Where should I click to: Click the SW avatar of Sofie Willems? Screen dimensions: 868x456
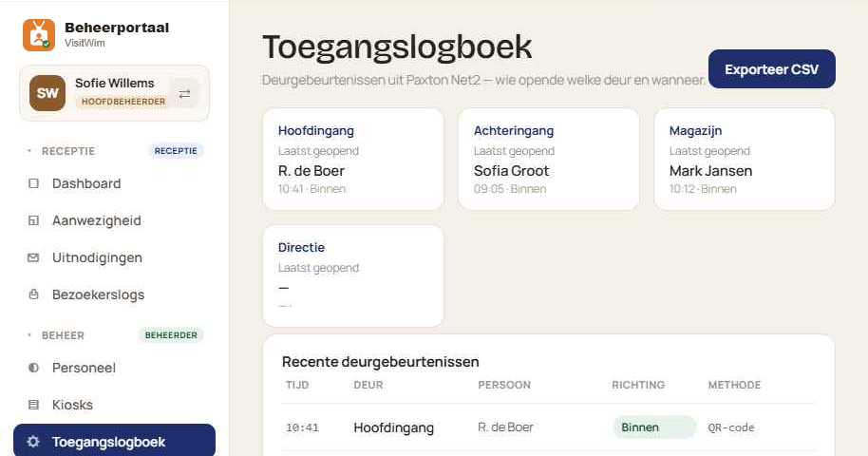47,93
